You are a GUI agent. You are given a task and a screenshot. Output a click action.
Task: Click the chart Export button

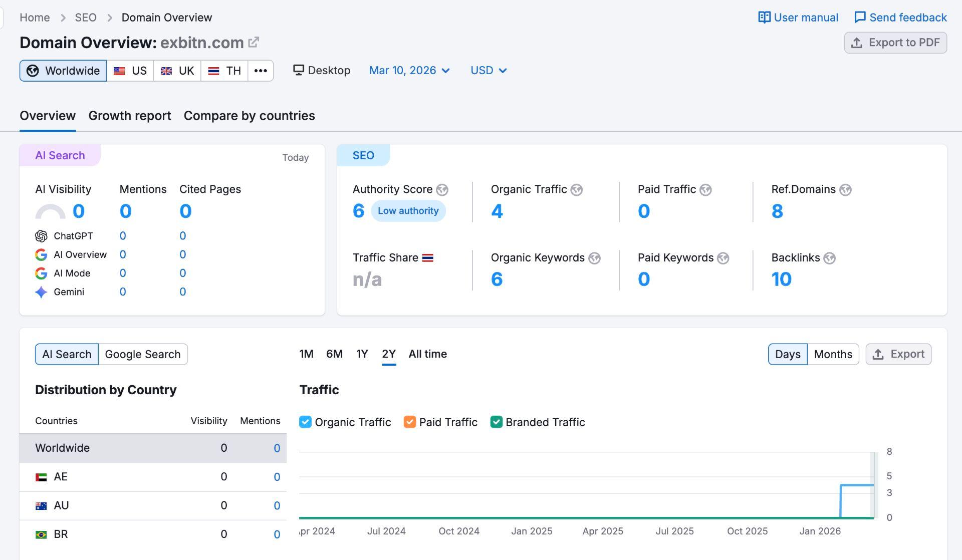pyautogui.click(x=898, y=354)
